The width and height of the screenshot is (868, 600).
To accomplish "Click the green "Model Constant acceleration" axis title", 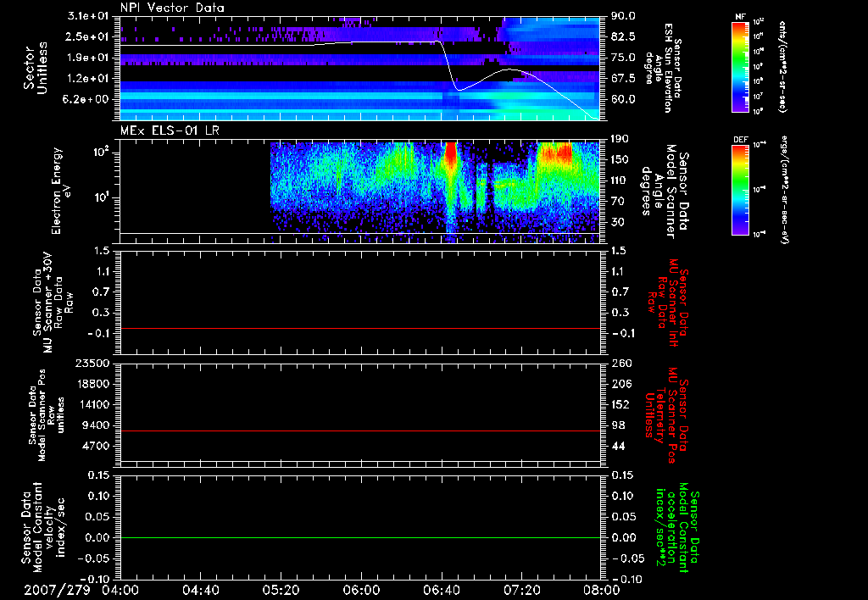I will [x=677, y=529].
